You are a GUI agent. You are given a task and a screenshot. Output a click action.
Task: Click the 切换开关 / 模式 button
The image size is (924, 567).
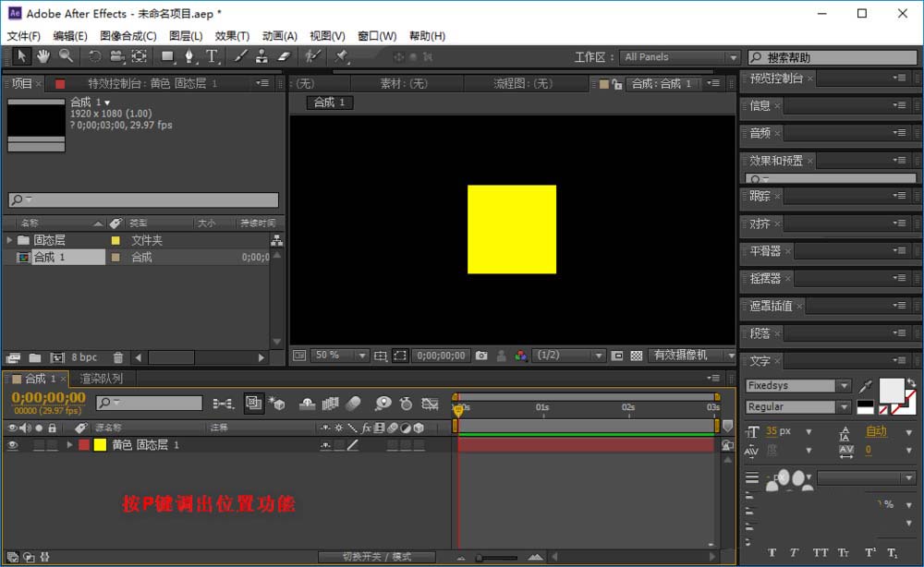click(376, 557)
